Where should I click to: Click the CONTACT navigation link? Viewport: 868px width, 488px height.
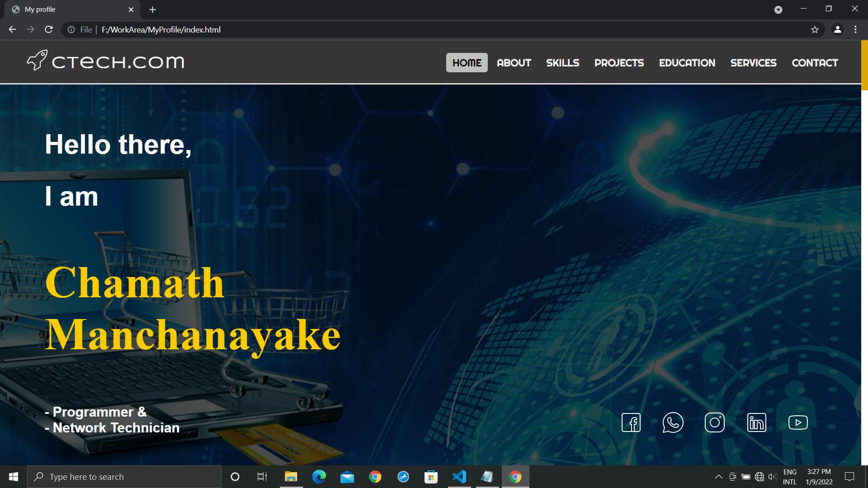pyautogui.click(x=815, y=63)
